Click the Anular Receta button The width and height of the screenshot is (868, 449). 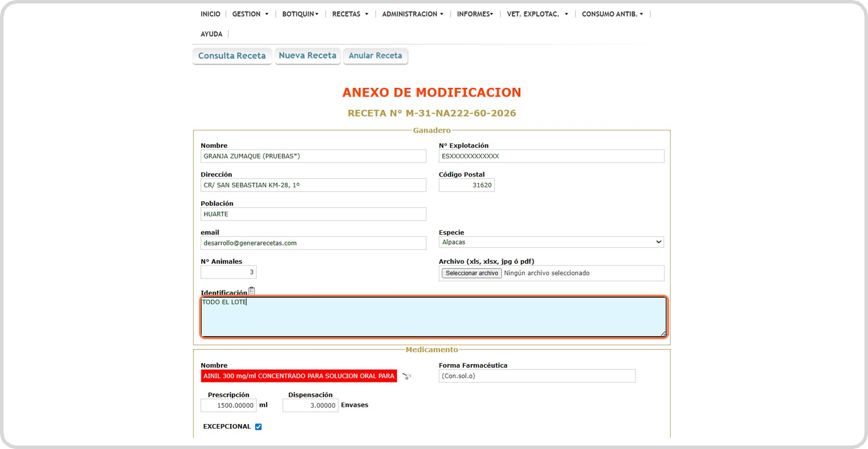375,56
